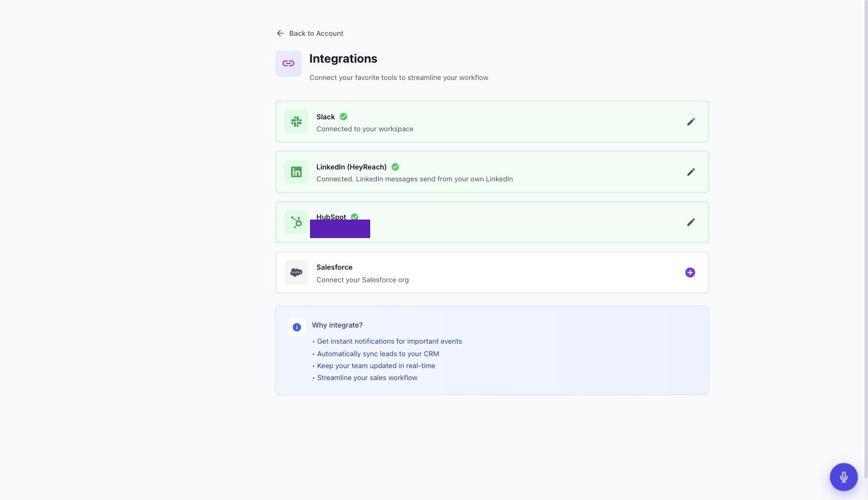Click the Why integrate info icon
Viewport: 868px width, 500px height.
297,327
